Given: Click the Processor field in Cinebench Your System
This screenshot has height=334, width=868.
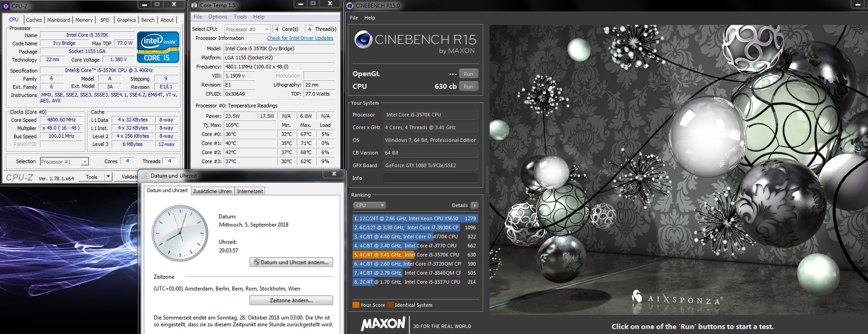Looking at the screenshot, I should (430, 115).
